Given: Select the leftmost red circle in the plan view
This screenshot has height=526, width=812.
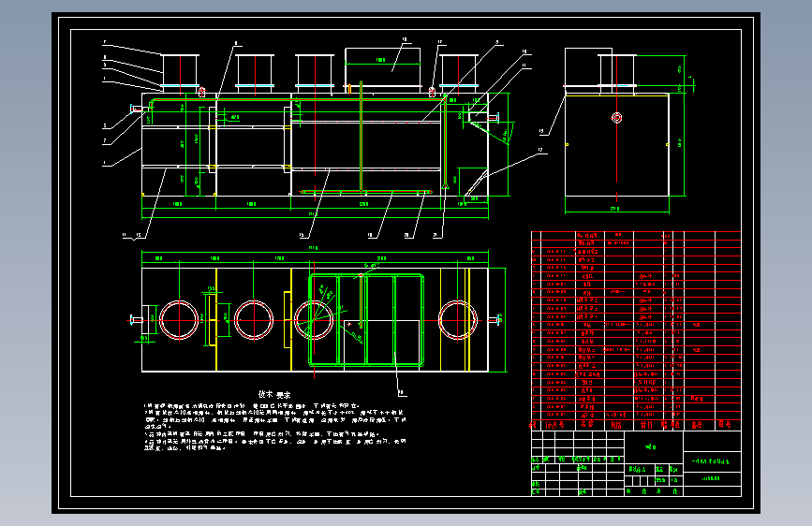Looking at the screenshot, I should (x=179, y=320).
